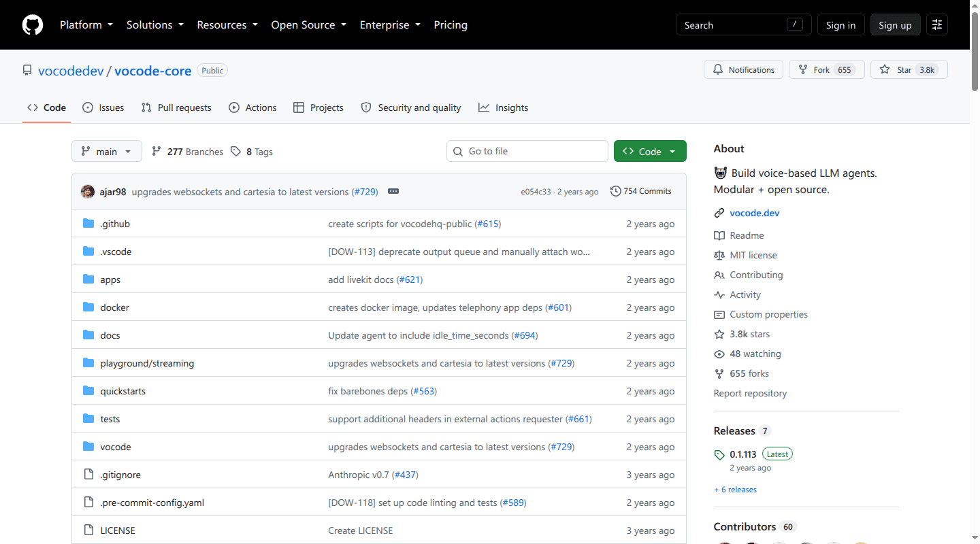Open the 277 Branches list
Screen dimensions: 980x544
pos(187,152)
